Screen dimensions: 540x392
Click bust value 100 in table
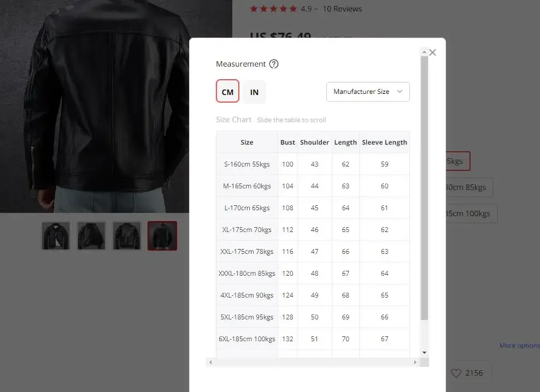(x=287, y=164)
